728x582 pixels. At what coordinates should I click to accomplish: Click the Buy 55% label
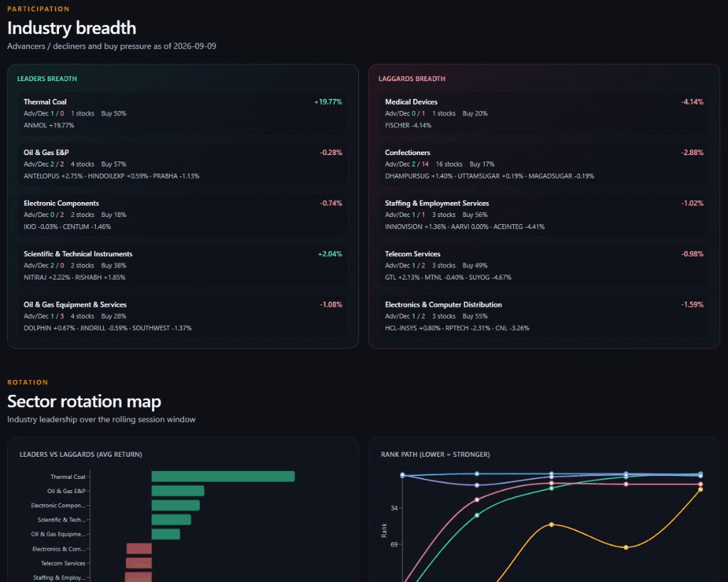click(475, 316)
